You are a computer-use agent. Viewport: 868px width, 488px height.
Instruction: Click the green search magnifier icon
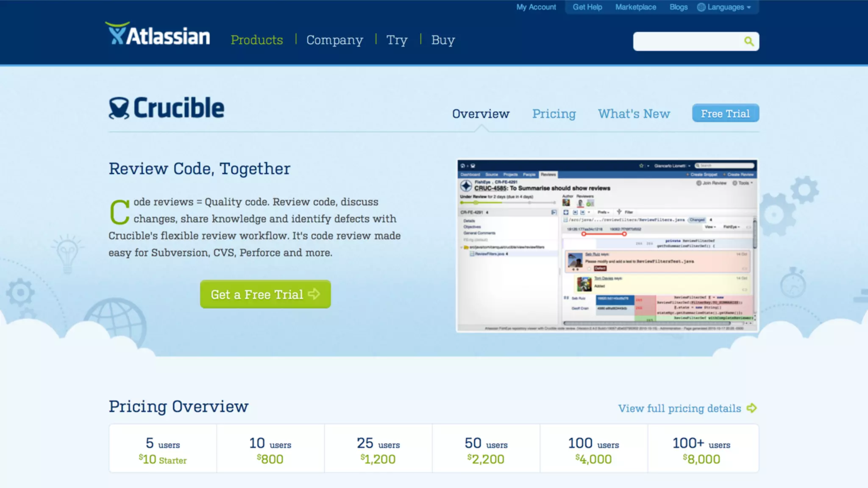point(749,41)
